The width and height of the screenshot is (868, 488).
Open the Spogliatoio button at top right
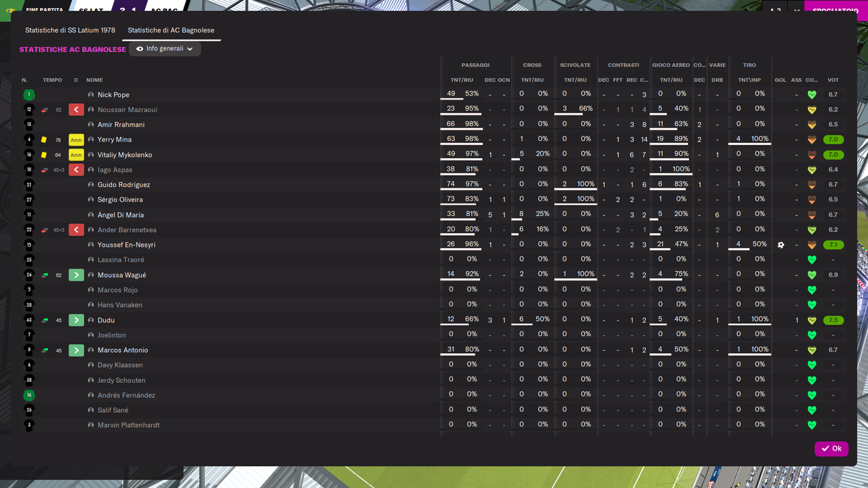(x=835, y=10)
